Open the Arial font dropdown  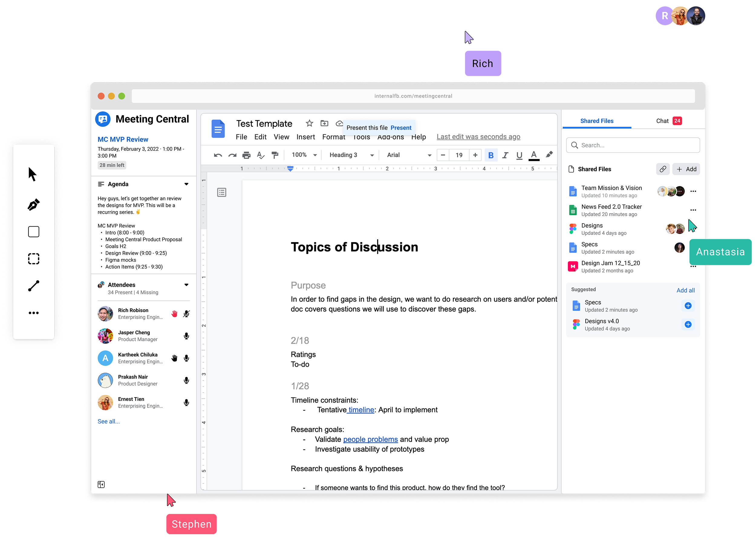[x=409, y=155]
